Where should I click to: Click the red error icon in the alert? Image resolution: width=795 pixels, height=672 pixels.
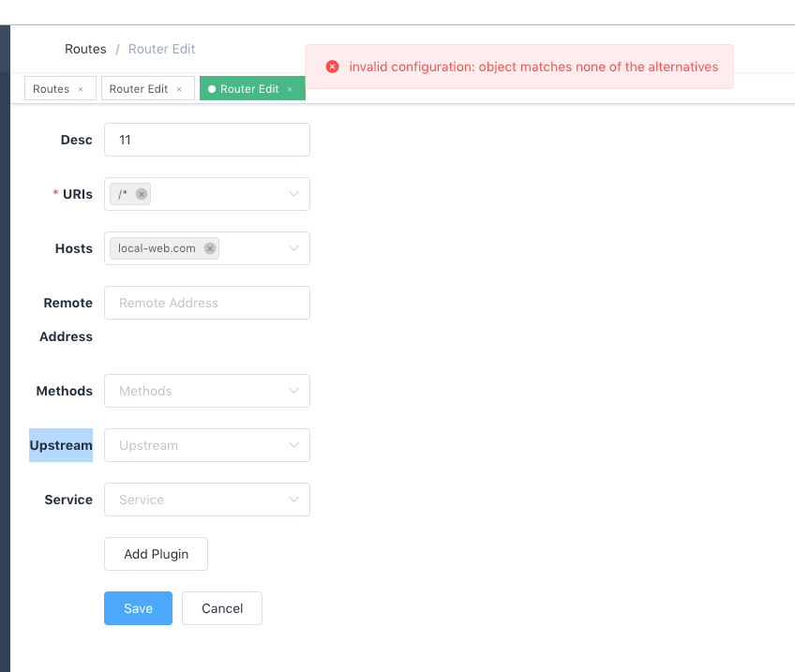click(x=333, y=67)
